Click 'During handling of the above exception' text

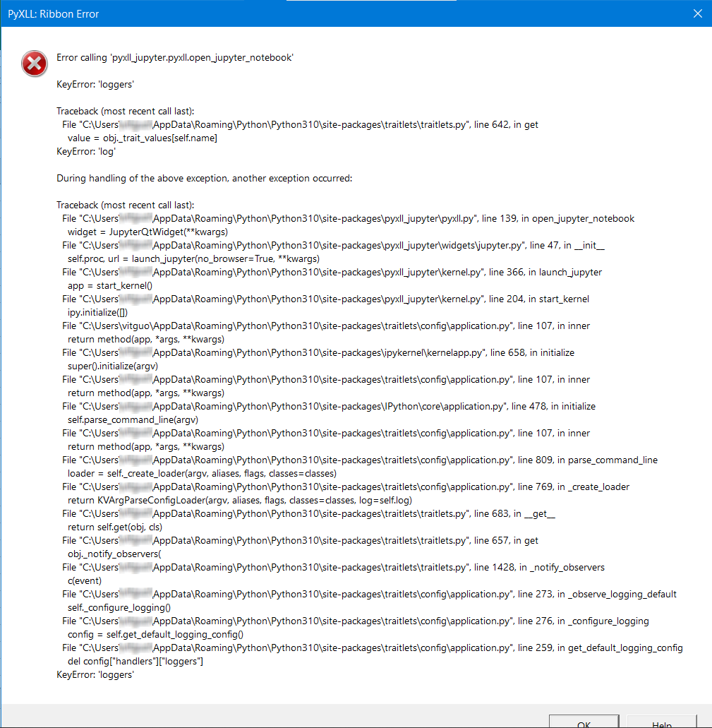[204, 178]
